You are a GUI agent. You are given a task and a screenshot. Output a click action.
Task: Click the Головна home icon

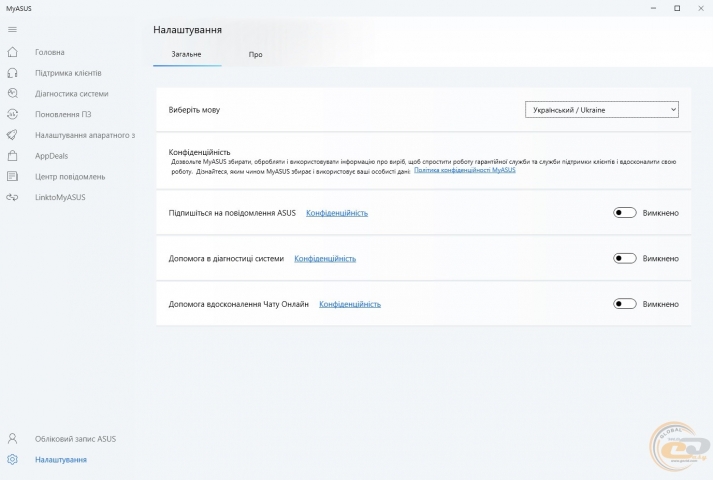pyautogui.click(x=12, y=52)
